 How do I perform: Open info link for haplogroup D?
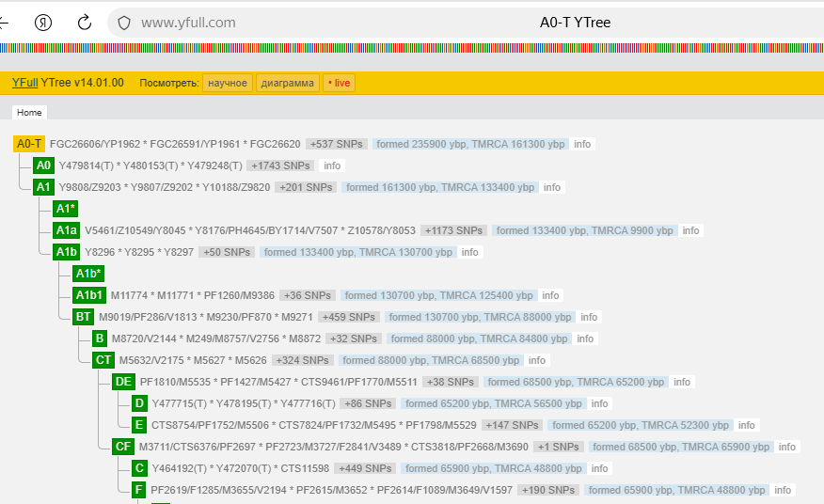point(599,403)
